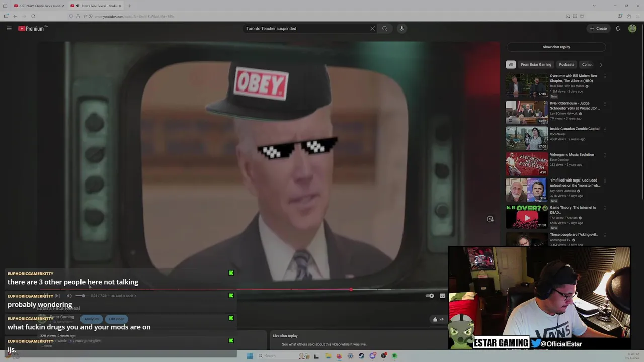Open Kyle Rittenhouse video thumbnail
This screenshot has height=362, width=644.
point(527,113)
